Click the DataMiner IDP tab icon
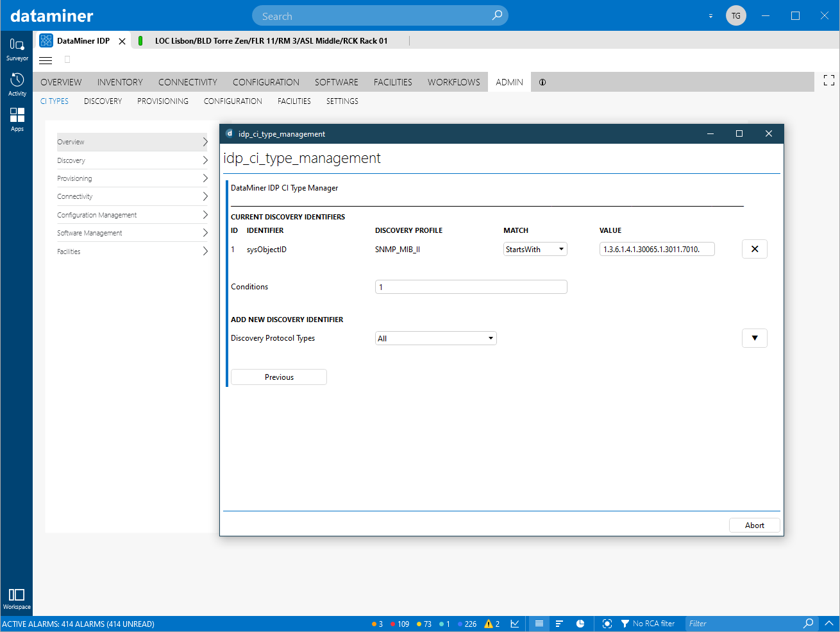840x632 pixels. (x=46, y=40)
